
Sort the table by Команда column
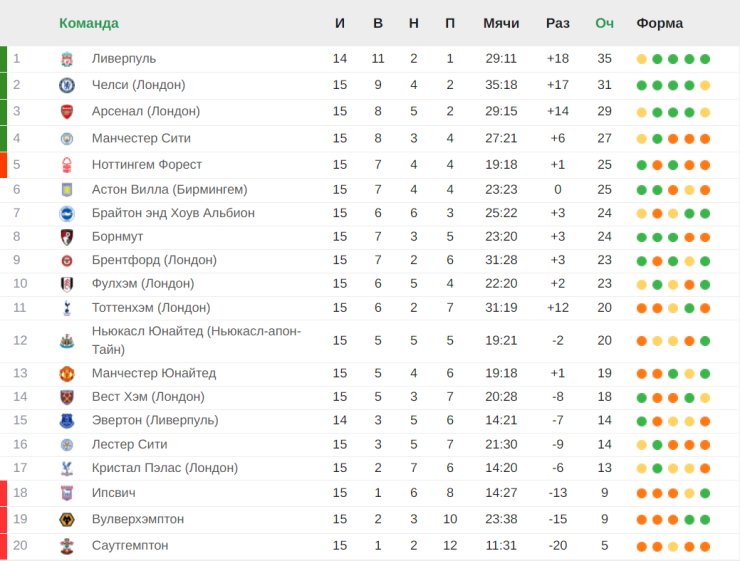[89, 23]
